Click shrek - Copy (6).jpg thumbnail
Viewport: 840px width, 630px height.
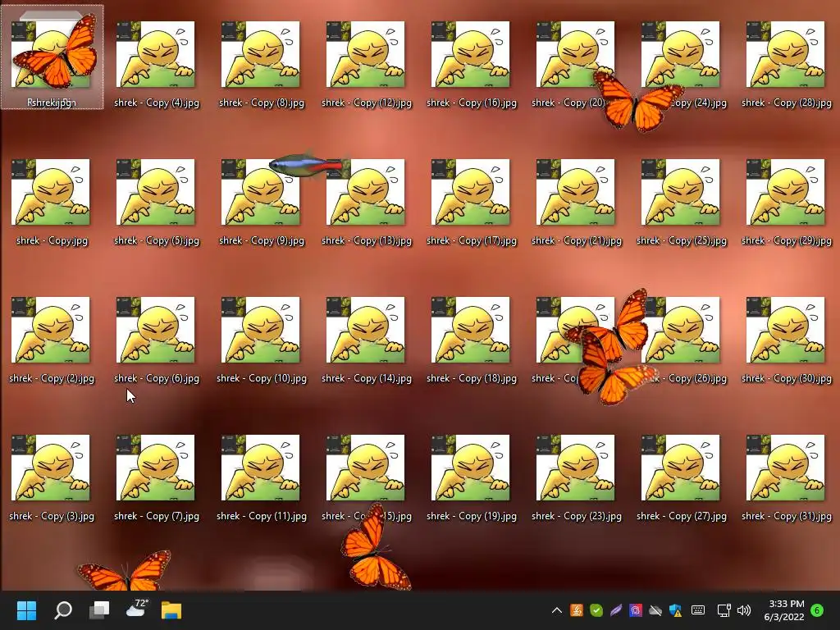click(x=156, y=330)
